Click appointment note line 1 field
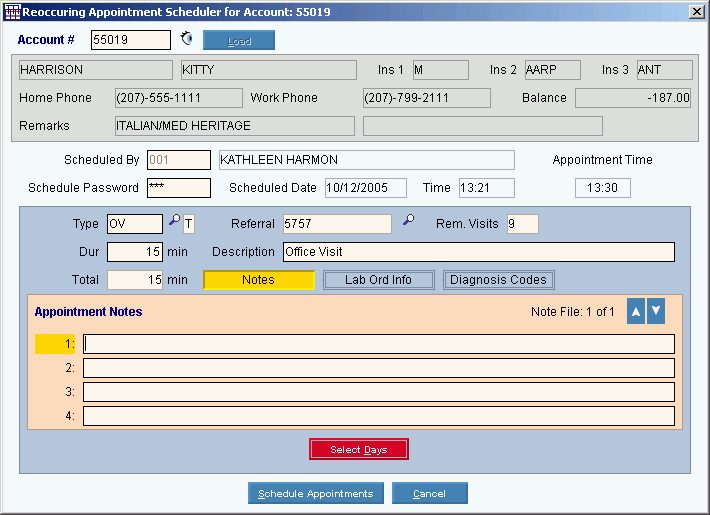The height and width of the screenshot is (515, 710). coord(379,344)
